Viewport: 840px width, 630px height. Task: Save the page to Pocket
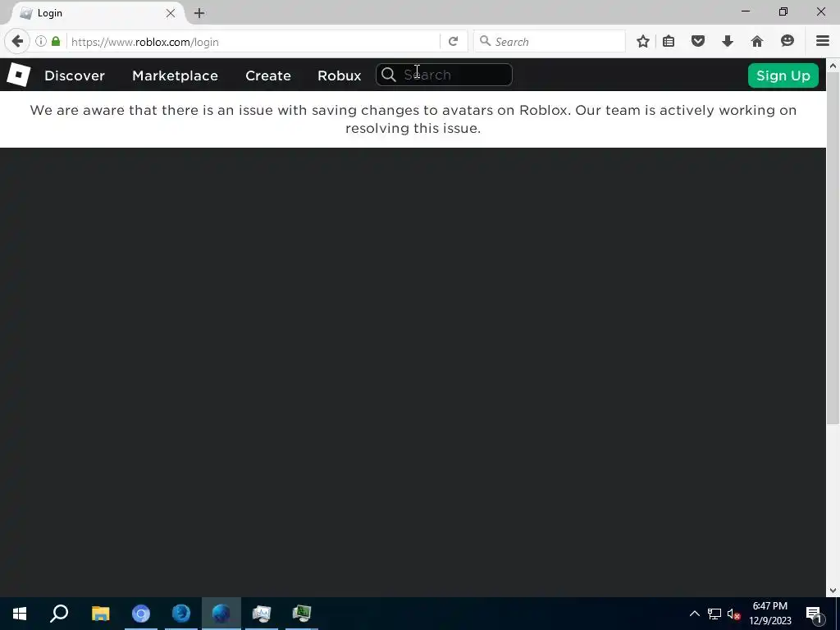[x=697, y=41]
